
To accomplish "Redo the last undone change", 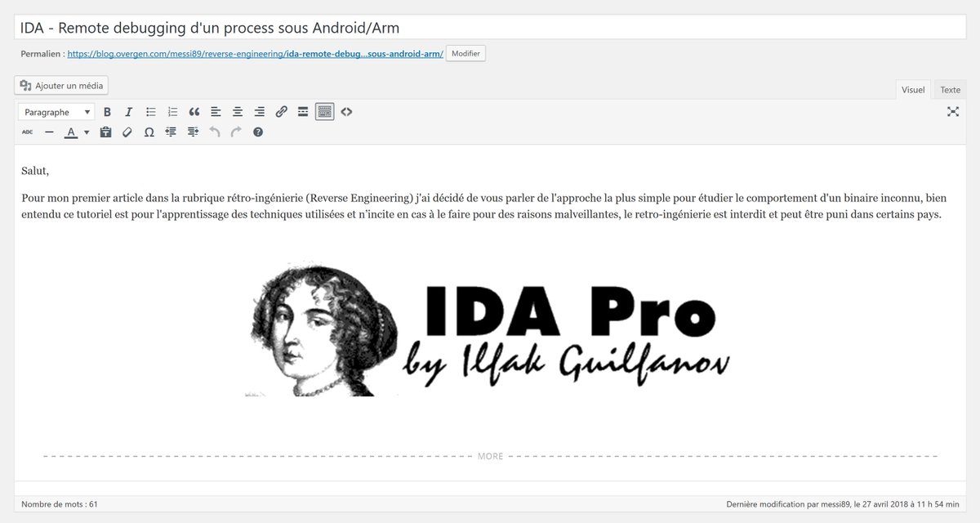I will [236, 132].
